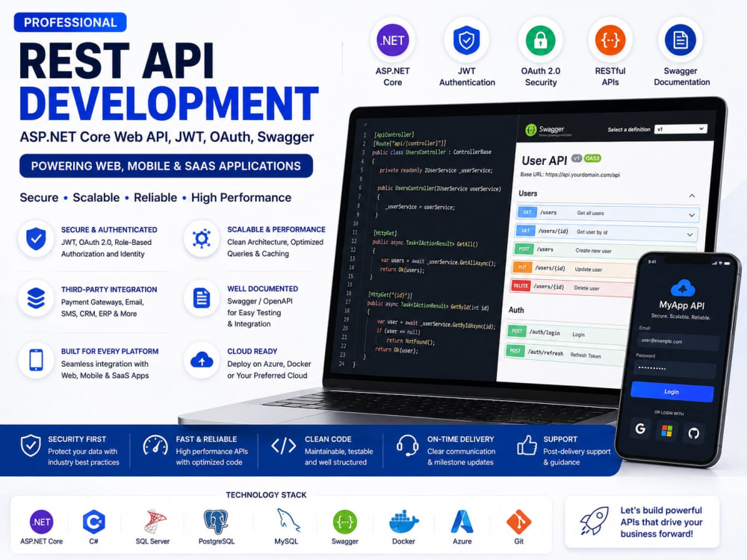Click the "return NotFound();" code line

click(x=410, y=341)
